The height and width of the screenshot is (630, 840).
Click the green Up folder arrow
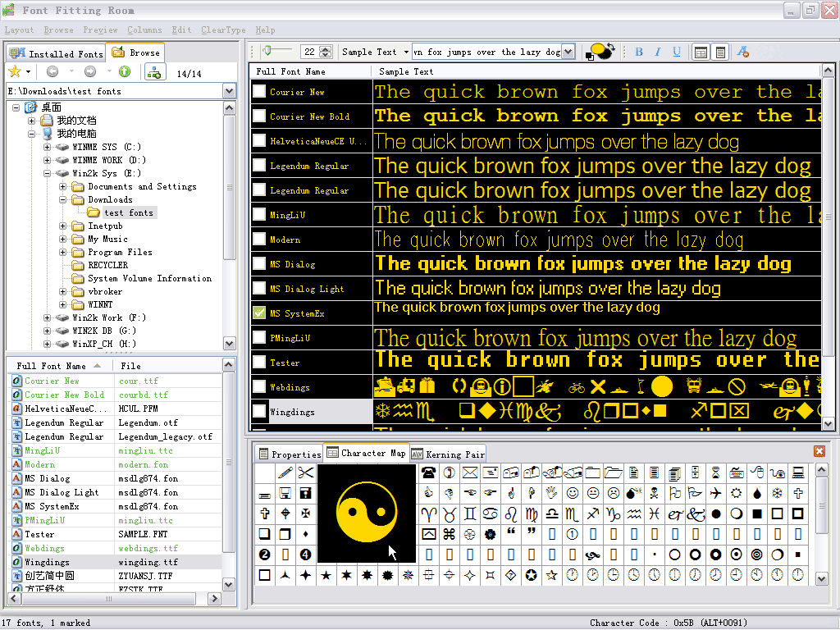[125, 72]
